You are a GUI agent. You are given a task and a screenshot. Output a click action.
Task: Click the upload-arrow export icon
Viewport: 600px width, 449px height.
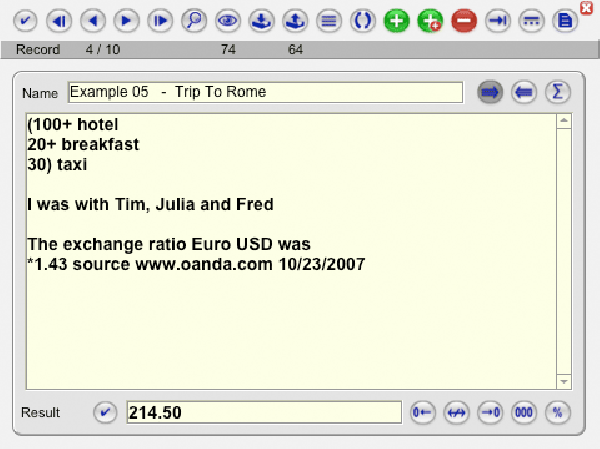pos(295,21)
